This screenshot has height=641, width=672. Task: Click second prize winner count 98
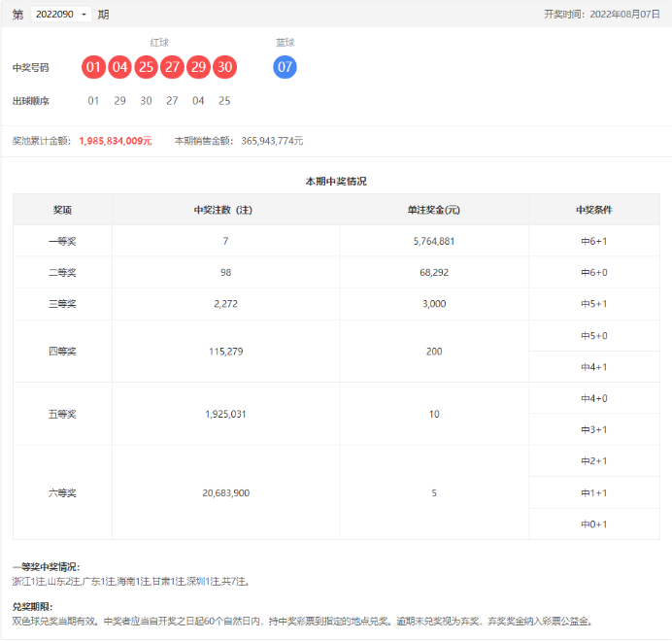[x=226, y=273]
